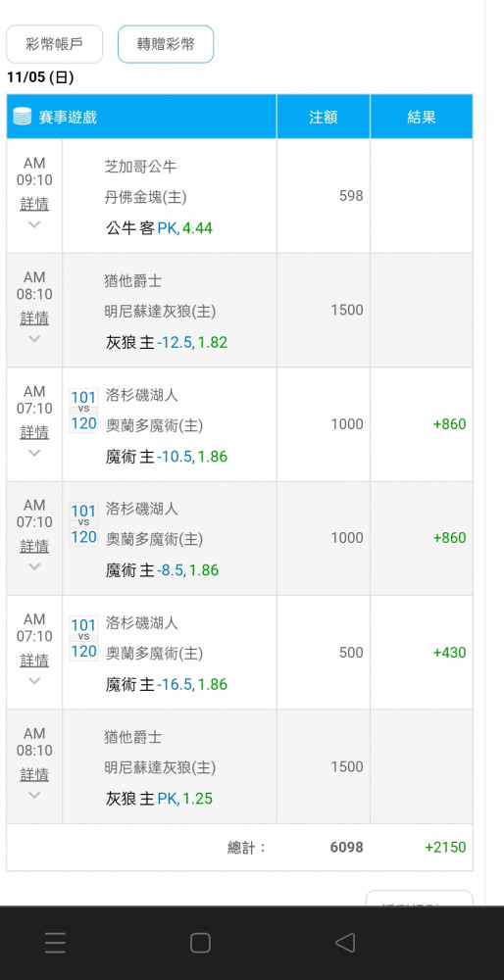Click the coin stack icon in the table header

coord(22,117)
